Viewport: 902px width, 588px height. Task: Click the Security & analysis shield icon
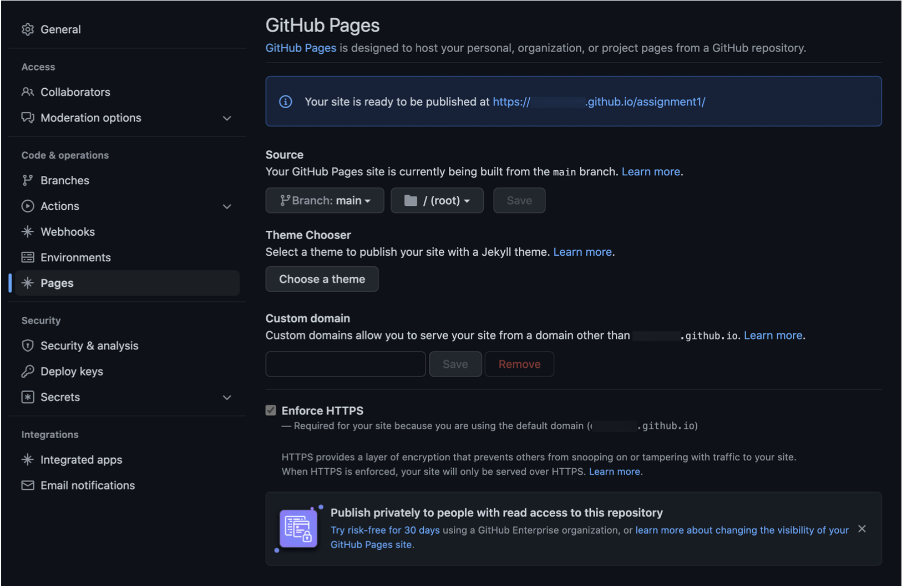tap(28, 346)
